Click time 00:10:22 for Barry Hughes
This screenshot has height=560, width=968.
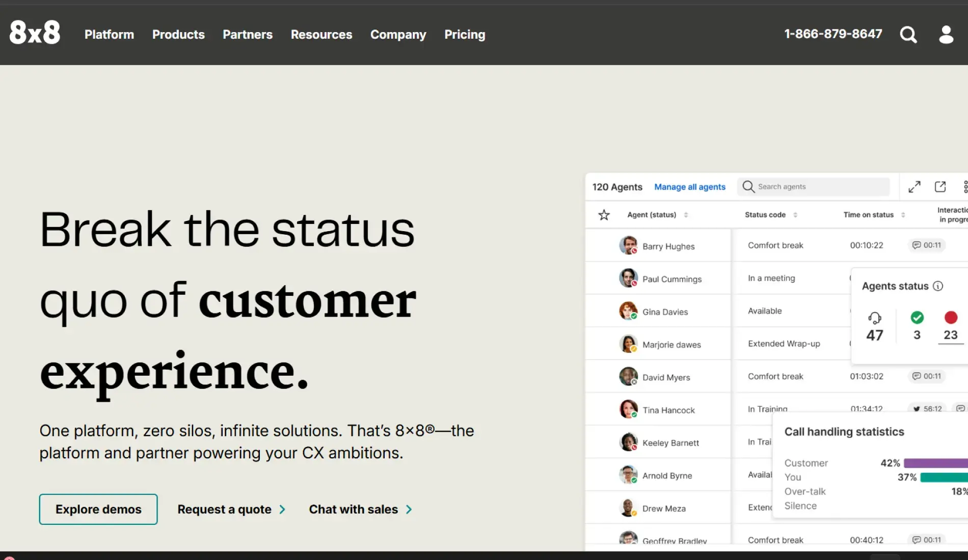pyautogui.click(x=867, y=245)
